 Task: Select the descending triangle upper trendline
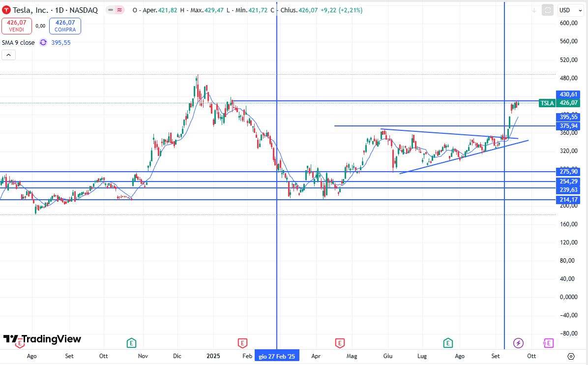point(449,134)
